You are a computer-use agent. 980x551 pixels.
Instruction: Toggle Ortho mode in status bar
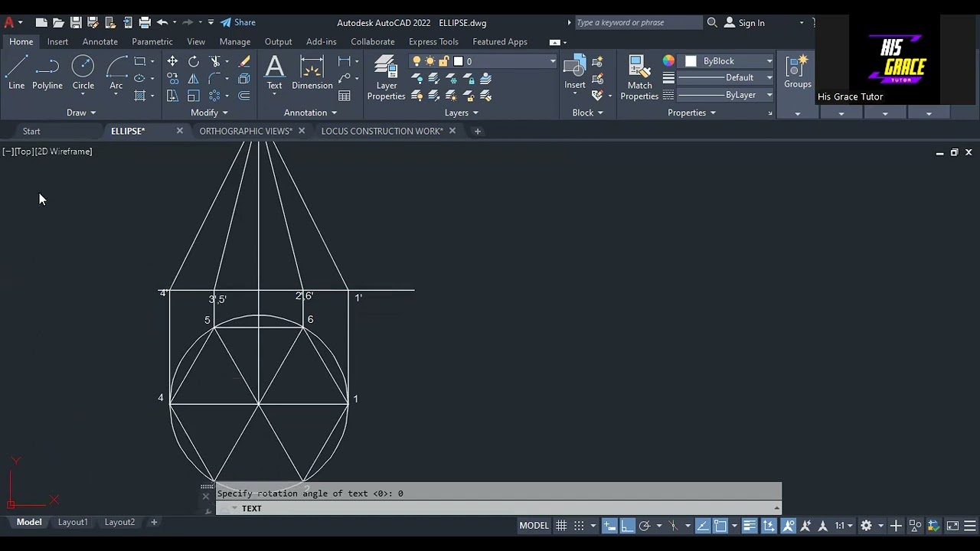pyautogui.click(x=627, y=526)
